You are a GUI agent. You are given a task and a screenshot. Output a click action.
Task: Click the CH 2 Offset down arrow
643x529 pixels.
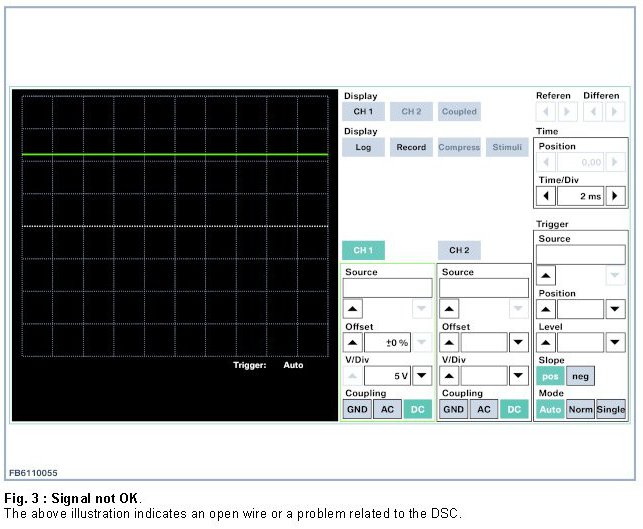[518, 343]
